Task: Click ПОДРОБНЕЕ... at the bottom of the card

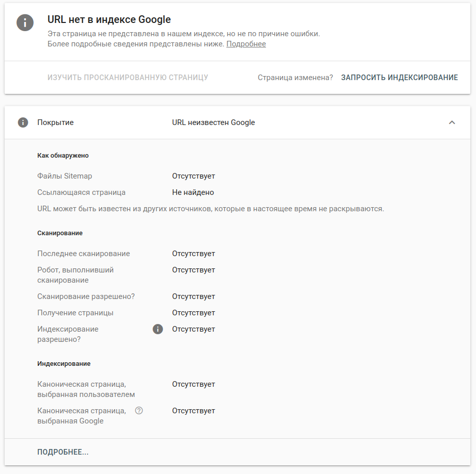Action: [x=63, y=452]
